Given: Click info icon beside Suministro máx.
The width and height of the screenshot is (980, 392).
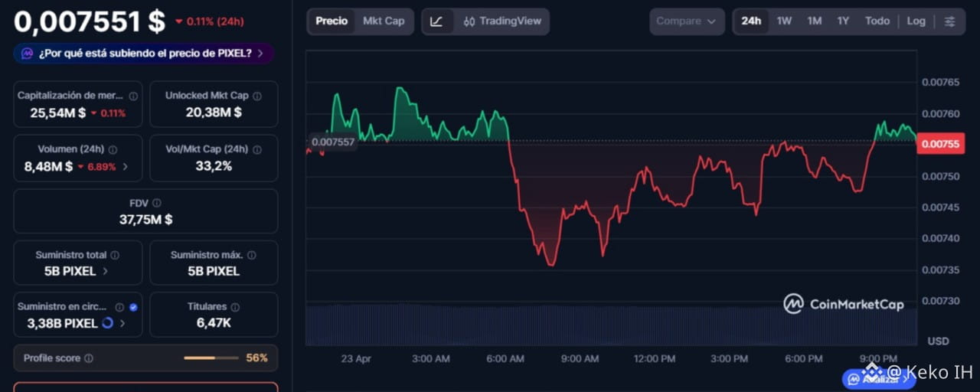Looking at the screenshot, I should [251, 255].
